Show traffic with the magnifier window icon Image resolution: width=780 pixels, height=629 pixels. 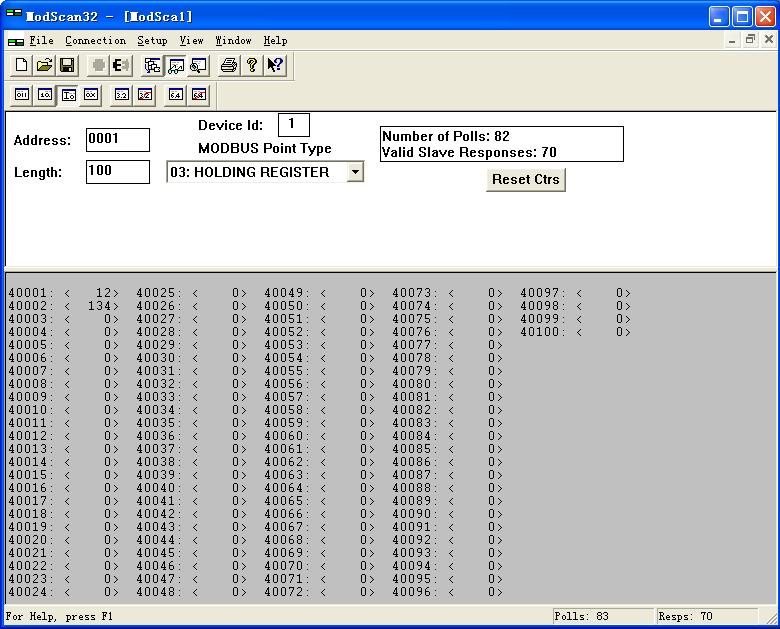[x=198, y=65]
